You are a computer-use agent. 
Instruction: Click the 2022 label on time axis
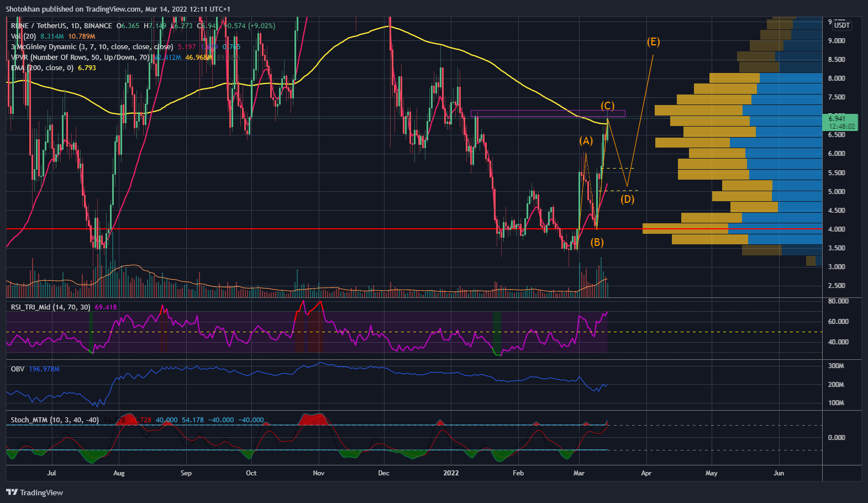451,473
